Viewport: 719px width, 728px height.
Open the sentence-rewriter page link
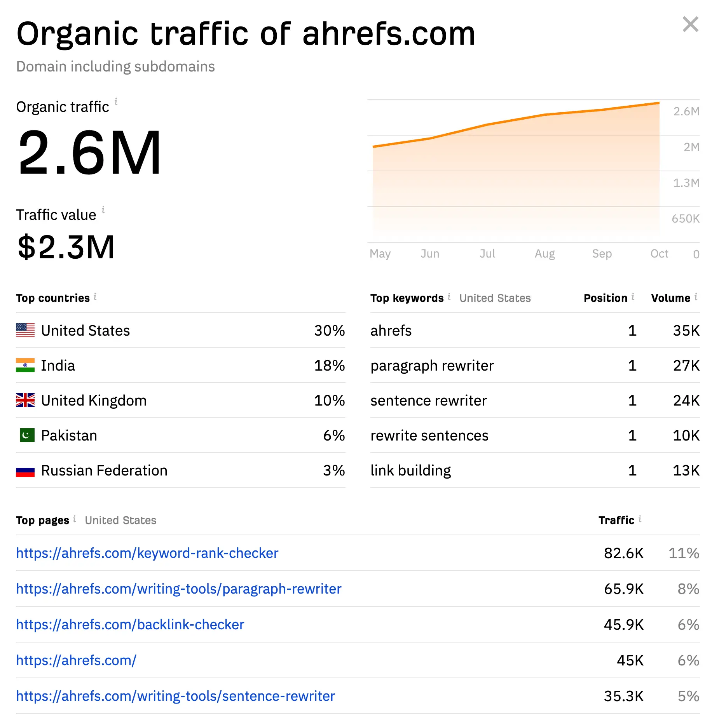click(175, 696)
